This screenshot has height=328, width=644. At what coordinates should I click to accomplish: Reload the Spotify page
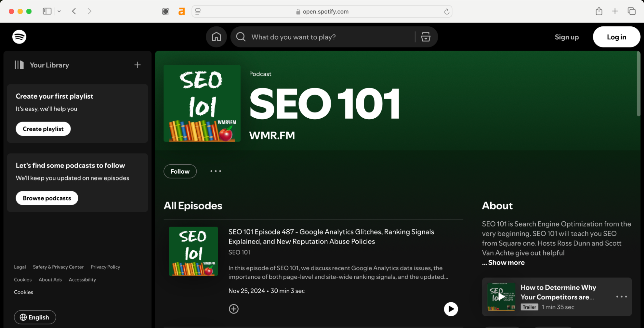coord(447,12)
